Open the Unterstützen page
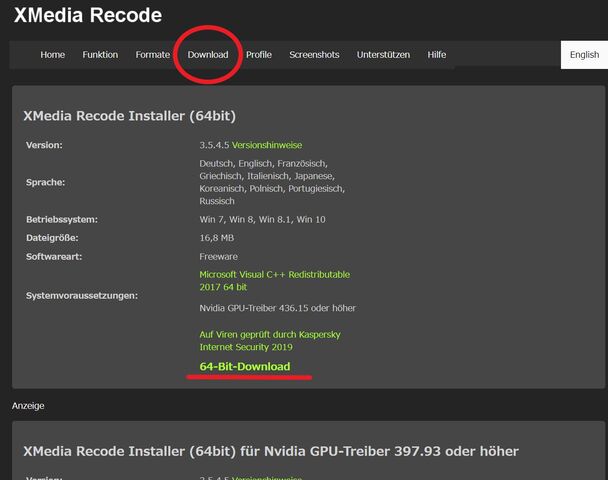This screenshot has width=608, height=480. click(x=383, y=55)
